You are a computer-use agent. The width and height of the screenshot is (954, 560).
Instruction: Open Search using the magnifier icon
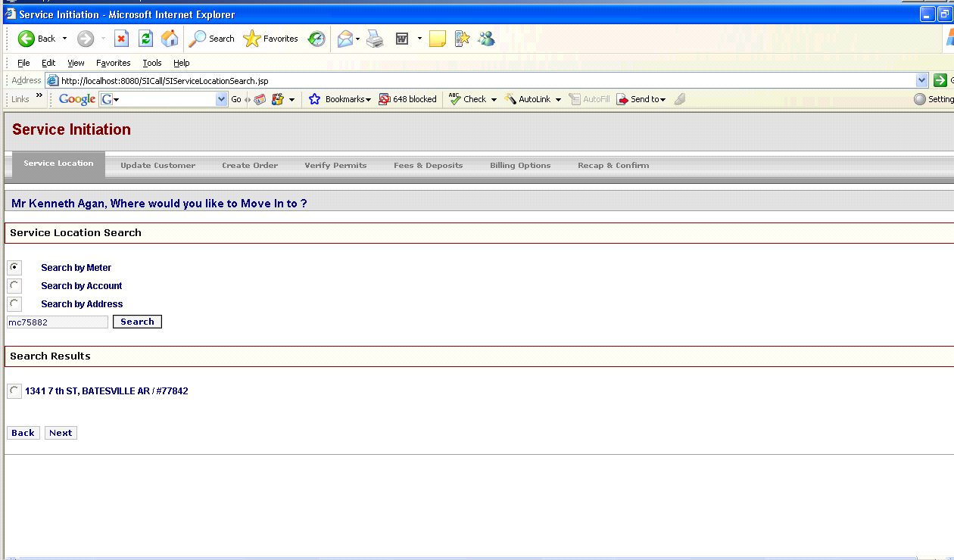click(x=199, y=38)
